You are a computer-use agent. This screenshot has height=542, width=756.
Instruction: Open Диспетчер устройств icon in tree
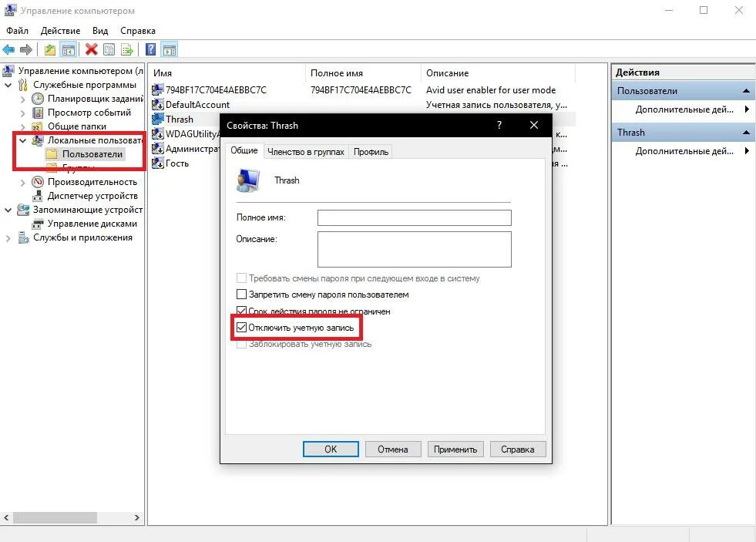pyautogui.click(x=38, y=196)
